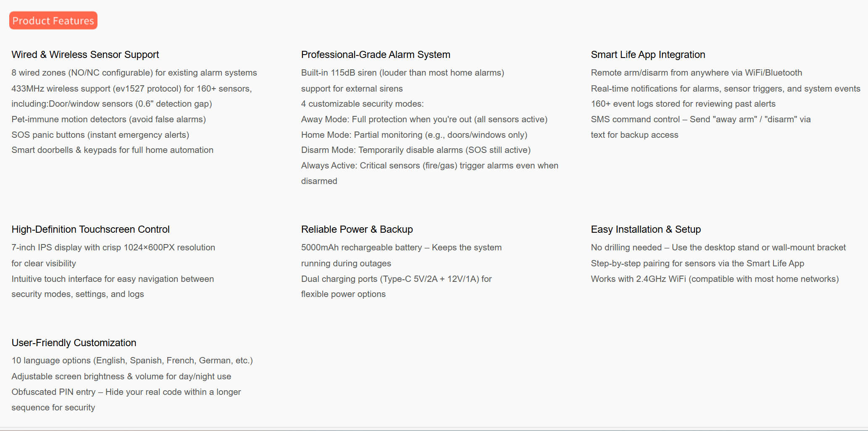Screen dimensions: 868x431
Task: Click the Away Mode description line
Action: pyautogui.click(x=424, y=119)
